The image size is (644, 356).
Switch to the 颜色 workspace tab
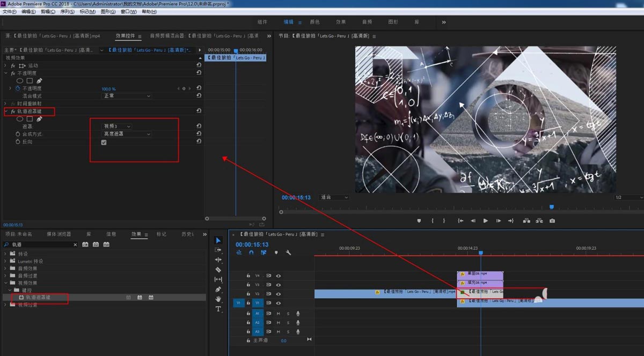click(314, 22)
